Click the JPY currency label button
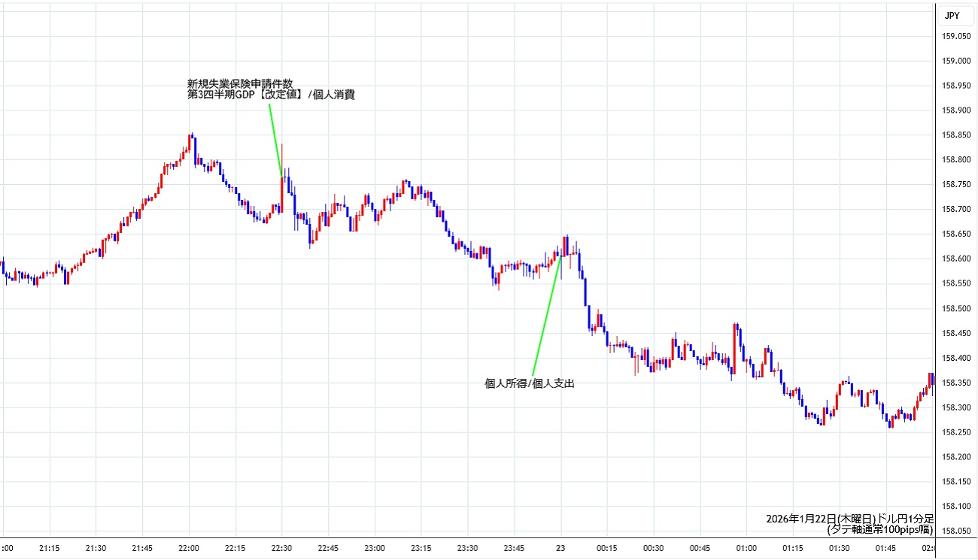The image size is (978, 560). click(x=952, y=14)
